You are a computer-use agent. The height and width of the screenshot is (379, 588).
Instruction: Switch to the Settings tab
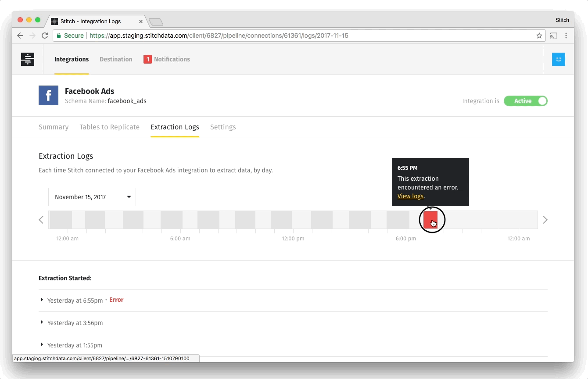pyautogui.click(x=223, y=127)
